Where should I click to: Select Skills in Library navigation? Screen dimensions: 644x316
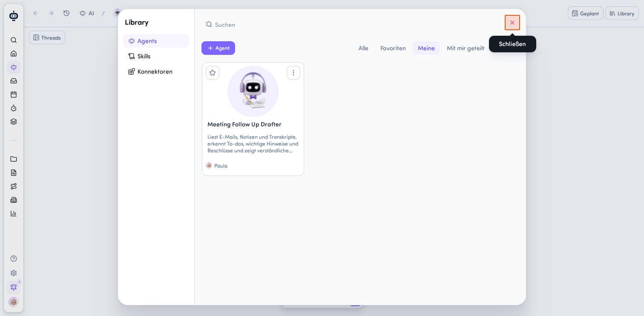156,56
